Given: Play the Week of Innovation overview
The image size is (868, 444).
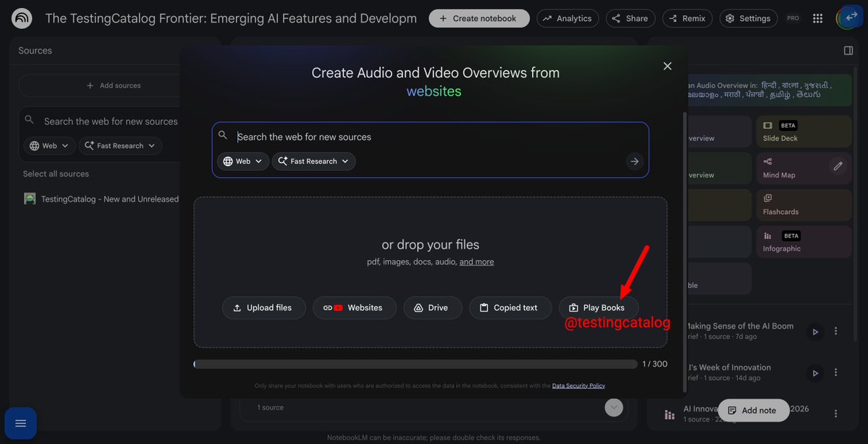Looking at the screenshot, I should pyautogui.click(x=815, y=373).
